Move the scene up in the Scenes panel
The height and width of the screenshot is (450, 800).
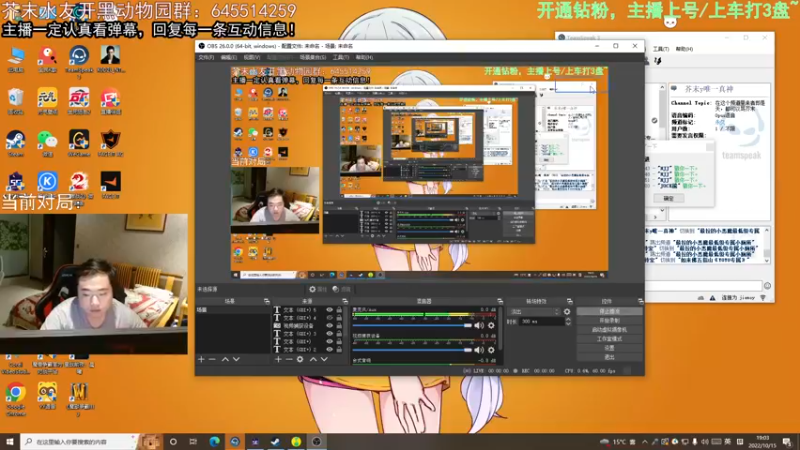(x=225, y=359)
